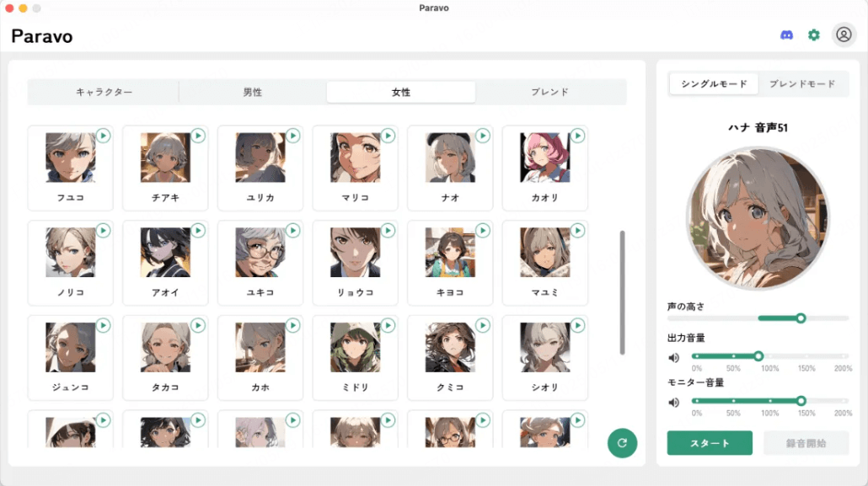Click the ハナ 音声51 title
Screen dimensions: 868x486
(758, 128)
